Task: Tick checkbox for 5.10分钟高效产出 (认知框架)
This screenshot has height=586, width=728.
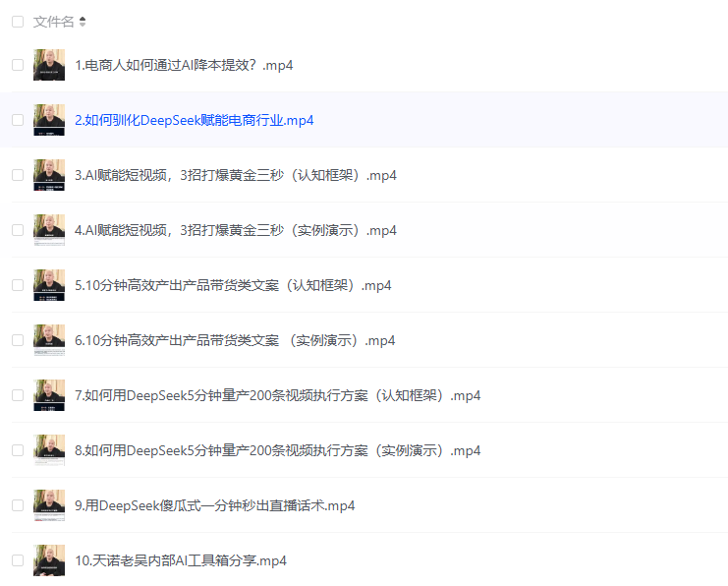Action: 18,285
